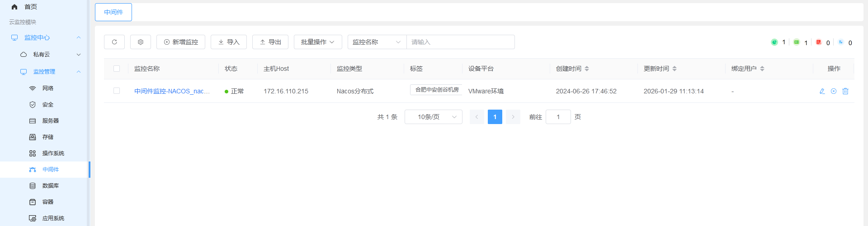Go to the next page arrow
The image size is (868, 226).
pyautogui.click(x=513, y=117)
